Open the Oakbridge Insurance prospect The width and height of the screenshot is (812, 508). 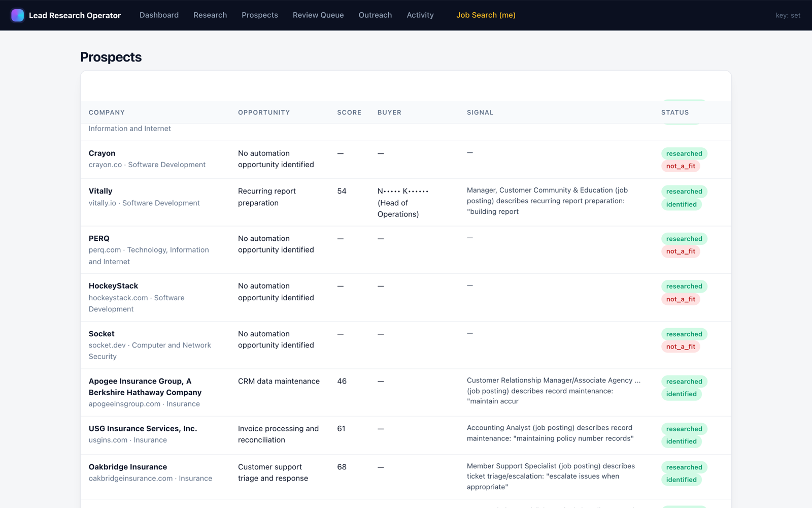point(128,467)
